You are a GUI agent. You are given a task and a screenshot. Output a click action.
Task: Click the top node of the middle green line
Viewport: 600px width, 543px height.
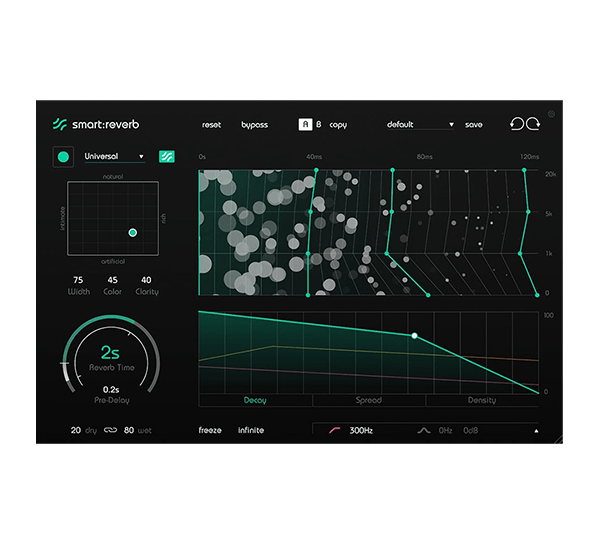point(392,170)
